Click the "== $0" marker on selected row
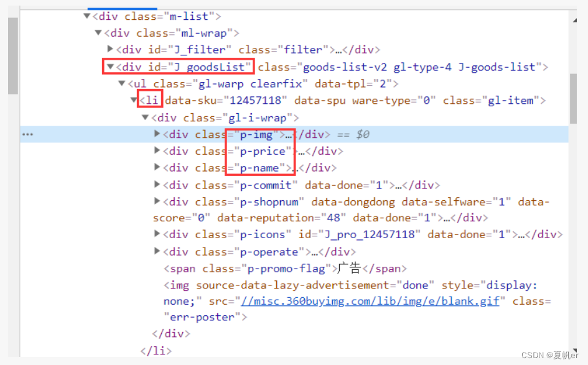588x365 pixels. pyautogui.click(x=353, y=134)
